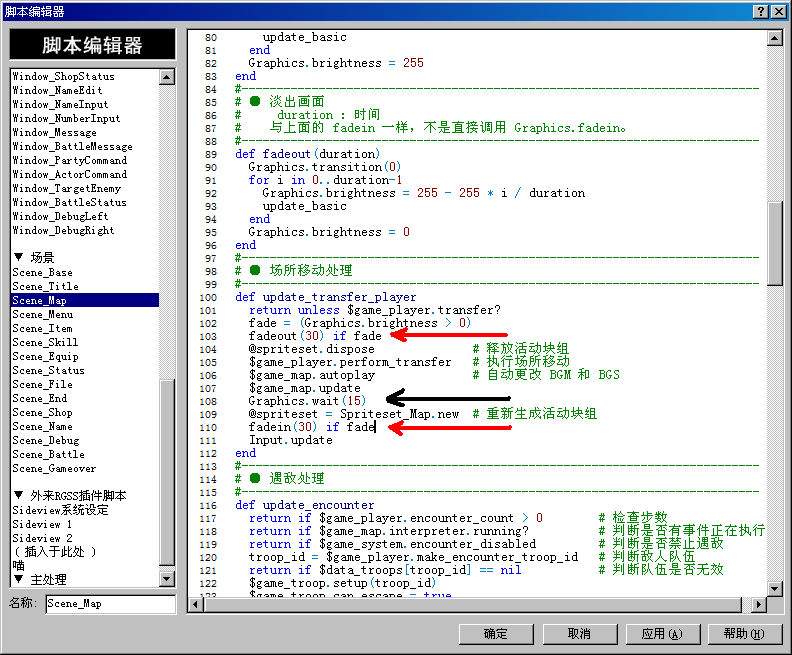Click script list scroll up arrow
This screenshot has width=792, height=655.
[167, 77]
